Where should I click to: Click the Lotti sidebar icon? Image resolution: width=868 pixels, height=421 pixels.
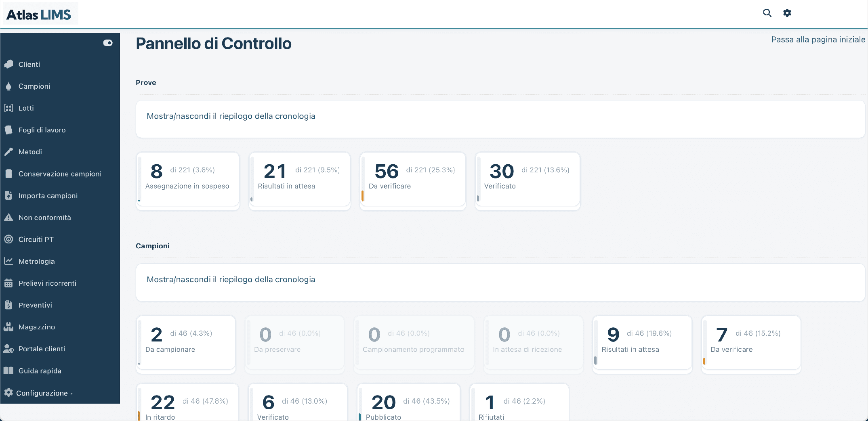click(8, 108)
